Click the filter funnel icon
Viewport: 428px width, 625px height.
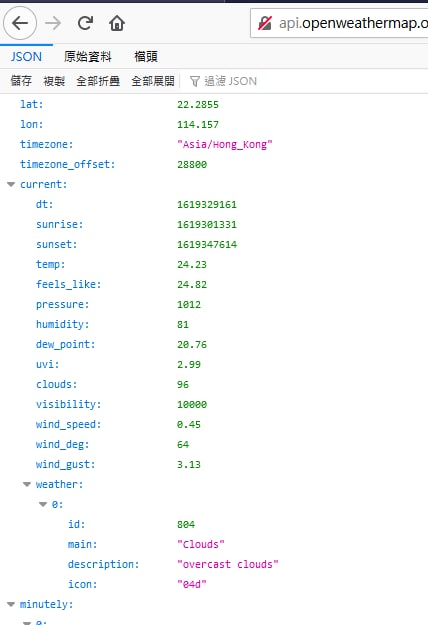(194, 81)
